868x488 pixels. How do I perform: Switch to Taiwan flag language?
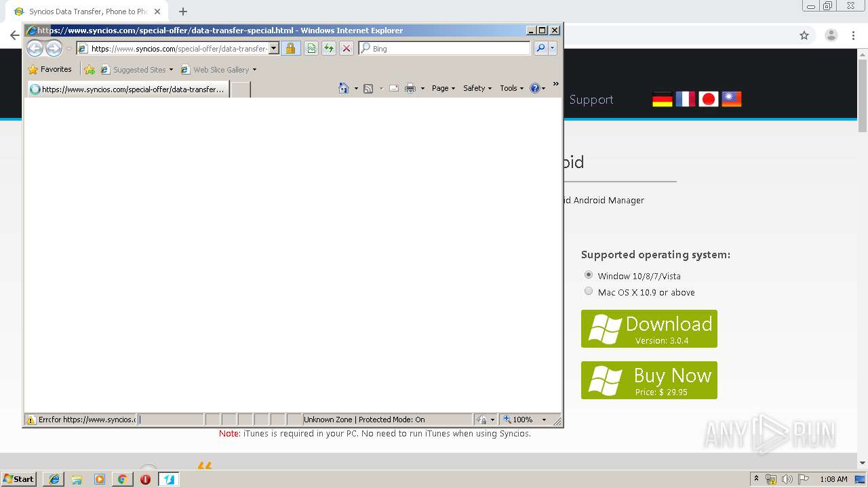coord(732,99)
